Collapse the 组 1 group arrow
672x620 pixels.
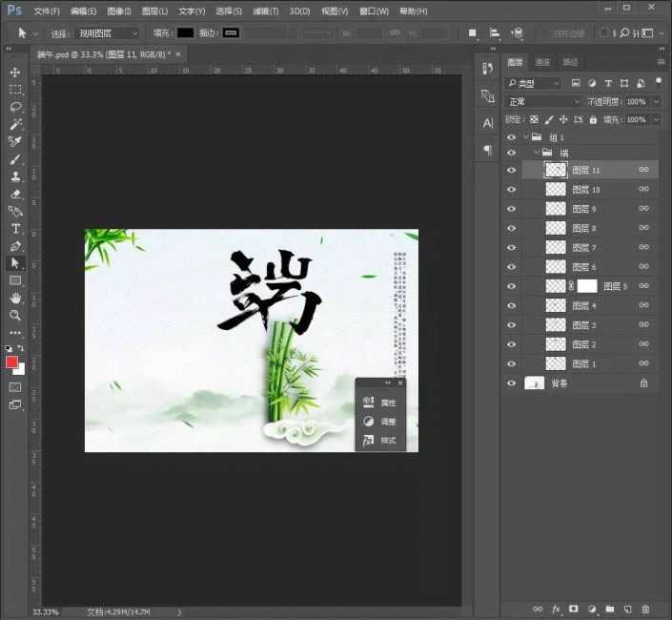(x=525, y=137)
